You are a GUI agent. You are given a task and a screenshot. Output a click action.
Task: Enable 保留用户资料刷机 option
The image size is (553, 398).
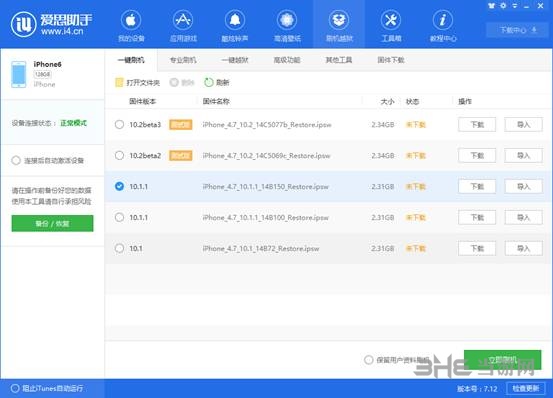click(369, 360)
